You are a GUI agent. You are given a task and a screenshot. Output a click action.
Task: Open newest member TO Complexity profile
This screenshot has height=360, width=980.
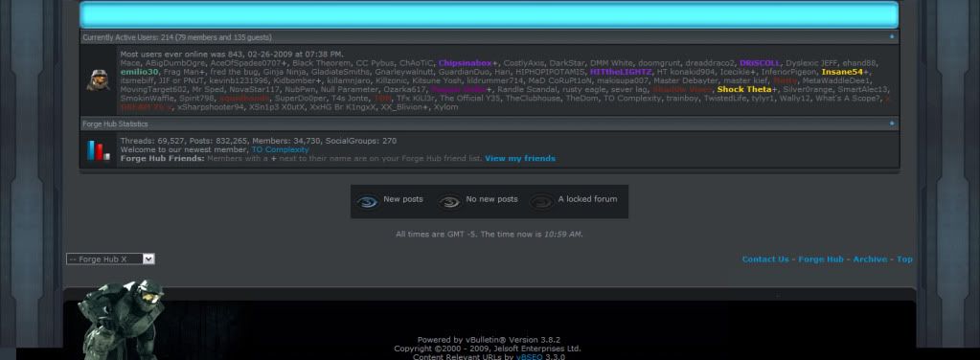pyautogui.click(x=280, y=150)
